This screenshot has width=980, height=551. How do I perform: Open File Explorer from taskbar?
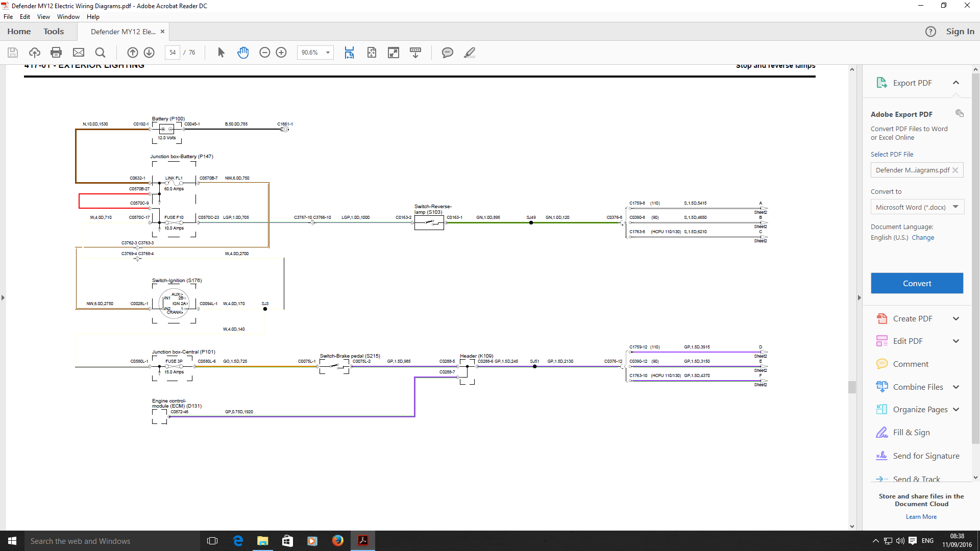coord(263,541)
